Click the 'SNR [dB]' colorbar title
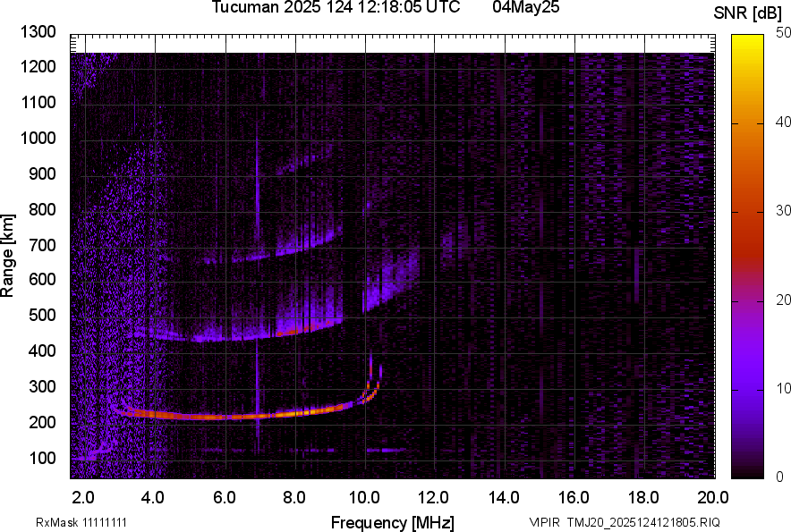The image size is (791, 532). [x=748, y=13]
